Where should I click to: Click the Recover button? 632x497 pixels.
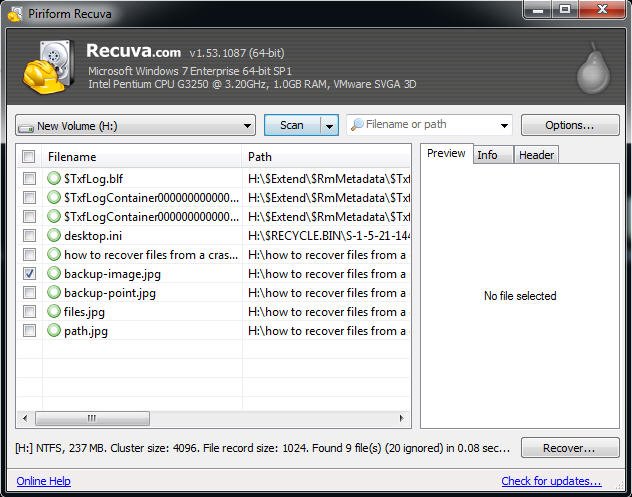[570, 448]
